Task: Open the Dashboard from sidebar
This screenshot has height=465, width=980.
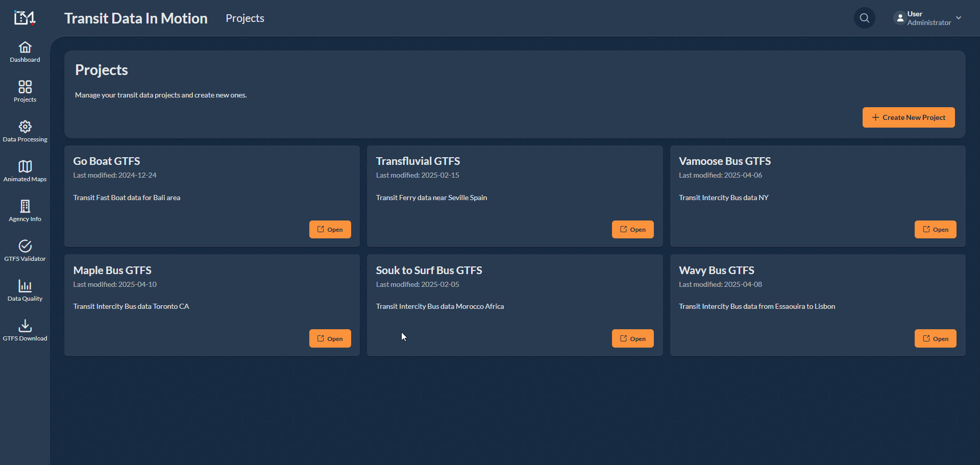Action: coord(25,52)
